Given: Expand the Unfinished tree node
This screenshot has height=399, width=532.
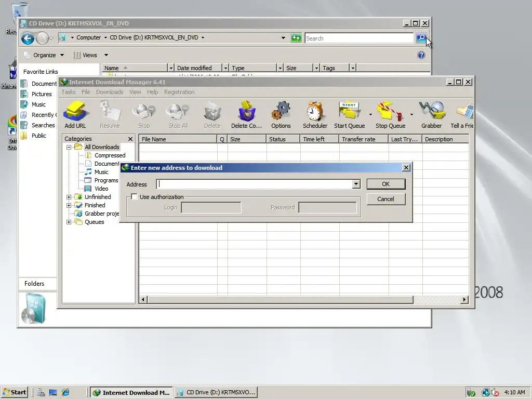Looking at the screenshot, I should coord(69,197).
